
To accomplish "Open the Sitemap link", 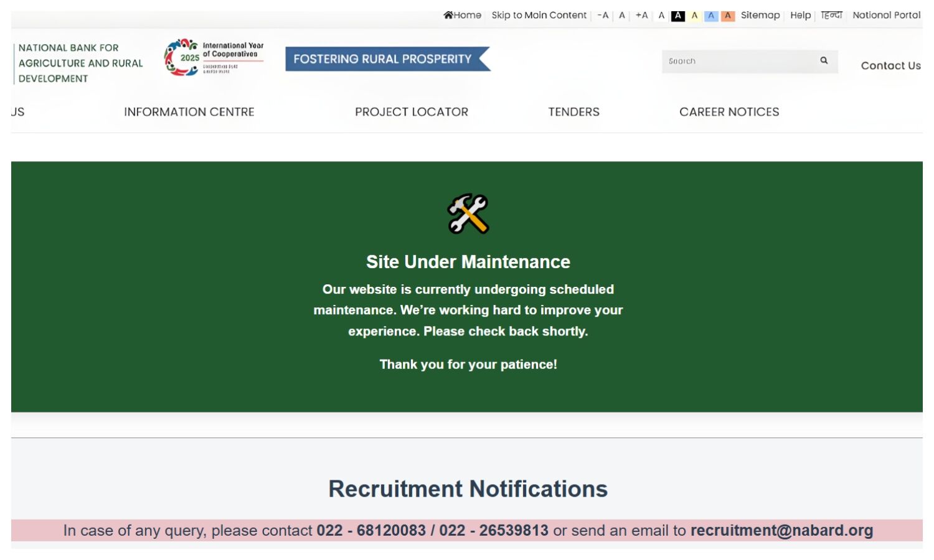I will tap(760, 15).
